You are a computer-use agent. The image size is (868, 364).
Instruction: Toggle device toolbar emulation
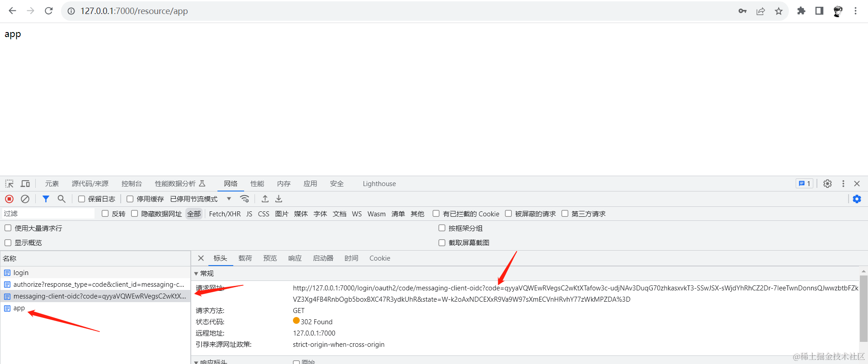(x=25, y=183)
